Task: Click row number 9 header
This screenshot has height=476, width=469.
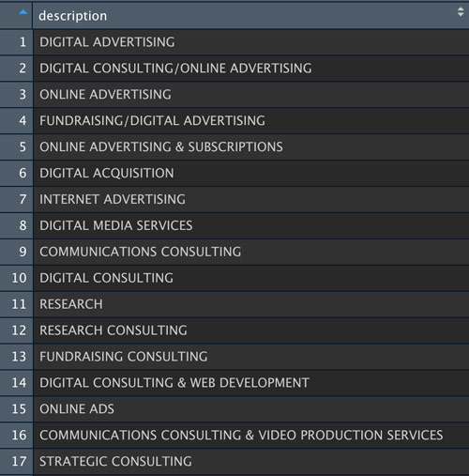Action: [x=16, y=252]
